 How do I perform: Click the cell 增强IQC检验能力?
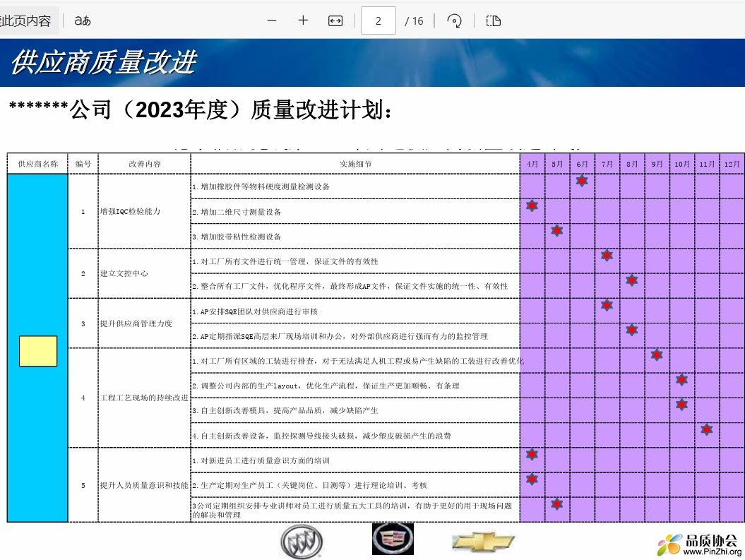(145, 211)
